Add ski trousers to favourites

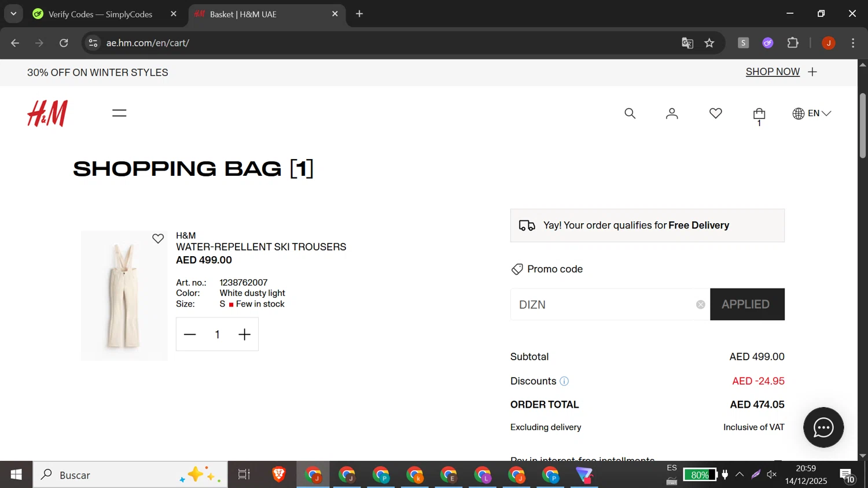[x=158, y=238]
